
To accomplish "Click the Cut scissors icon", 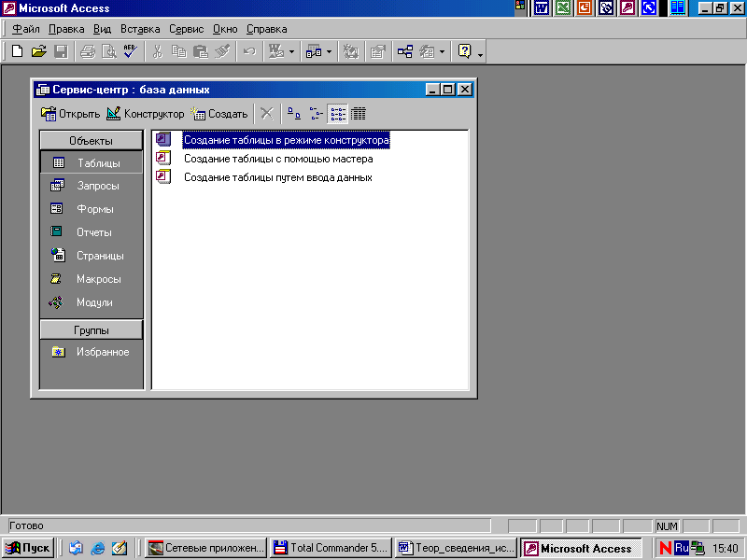I will pos(157,51).
